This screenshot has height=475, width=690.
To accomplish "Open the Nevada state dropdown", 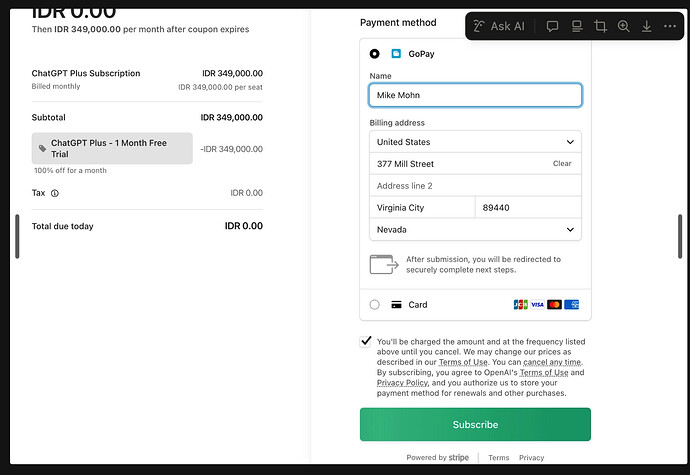I will 475,229.
